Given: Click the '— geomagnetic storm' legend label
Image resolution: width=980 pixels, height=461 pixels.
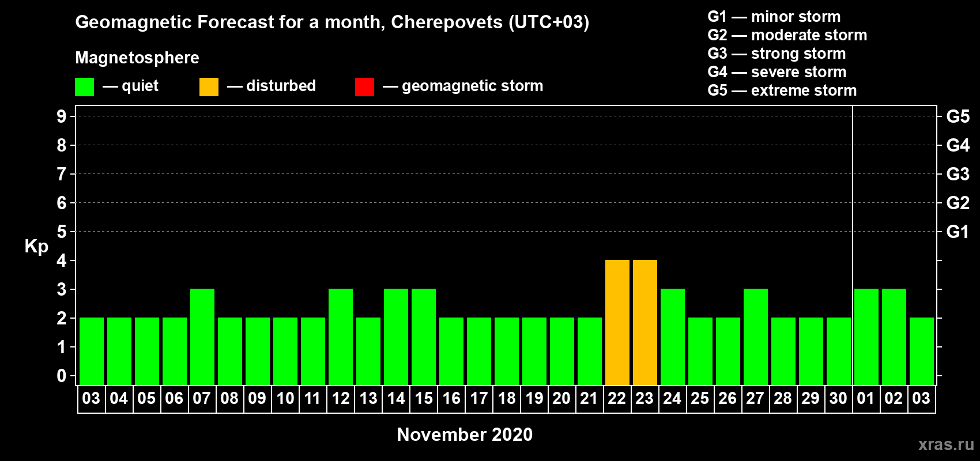Looking at the screenshot, I should (463, 86).
